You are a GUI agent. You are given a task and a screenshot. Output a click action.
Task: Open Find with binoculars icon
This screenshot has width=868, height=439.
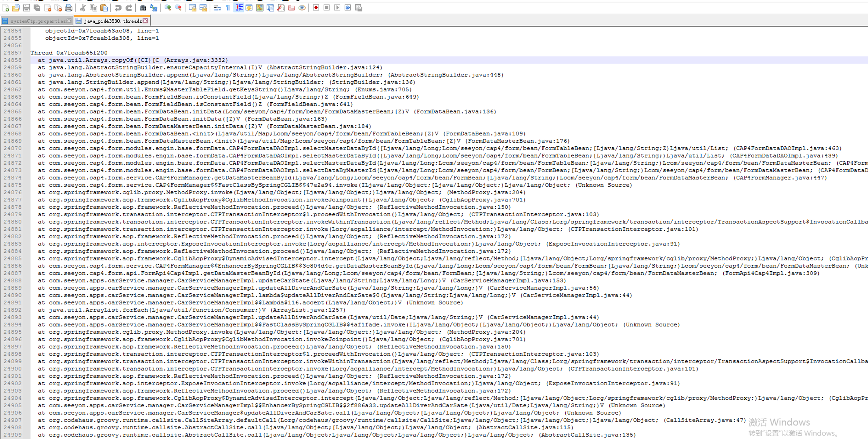point(143,8)
